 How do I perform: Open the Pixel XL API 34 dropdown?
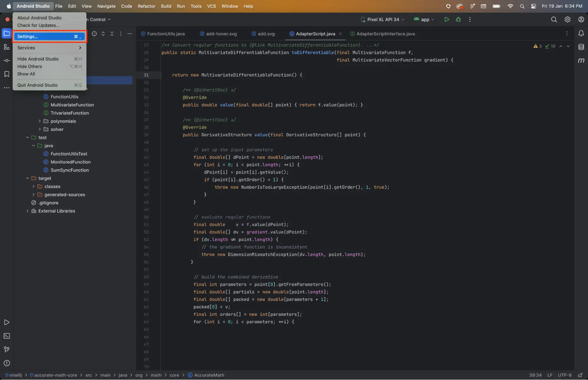point(383,19)
